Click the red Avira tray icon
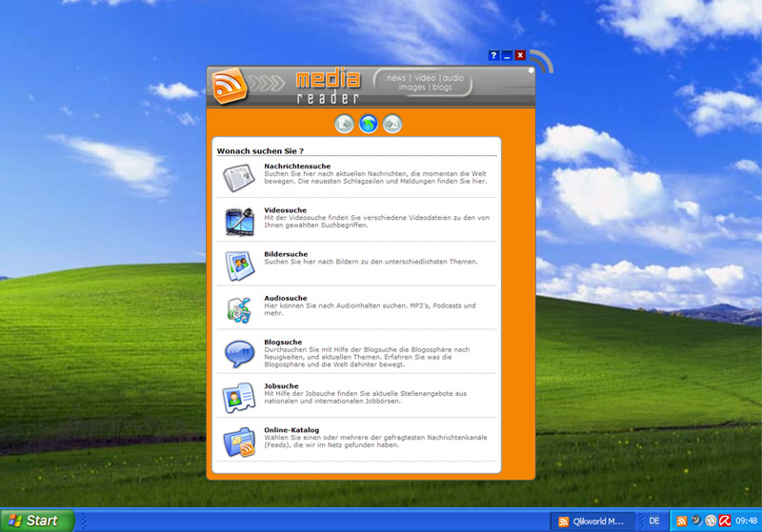The width and height of the screenshot is (762, 532). tap(725, 521)
